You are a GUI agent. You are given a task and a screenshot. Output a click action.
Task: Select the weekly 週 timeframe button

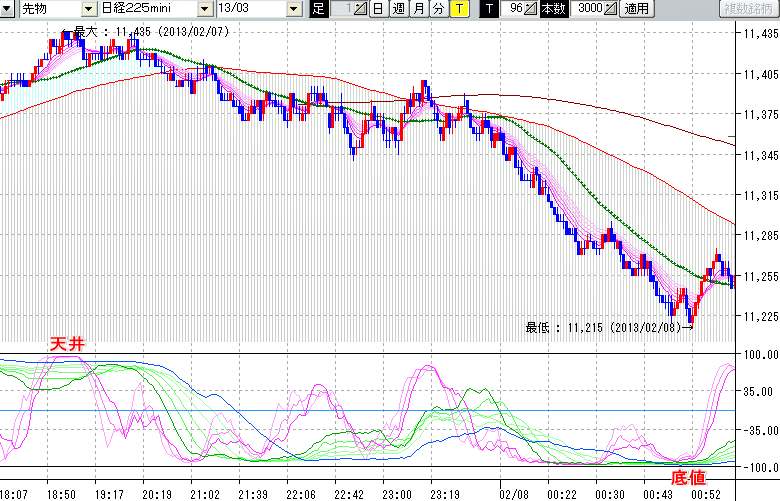point(398,9)
